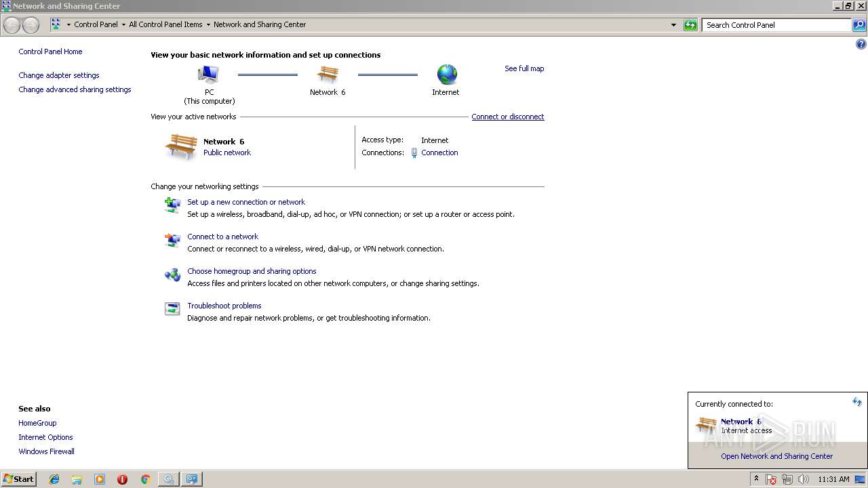Expand the All Control Panel Items breadcrumb arrow
Screen dimensions: 868x488
[x=208, y=24]
